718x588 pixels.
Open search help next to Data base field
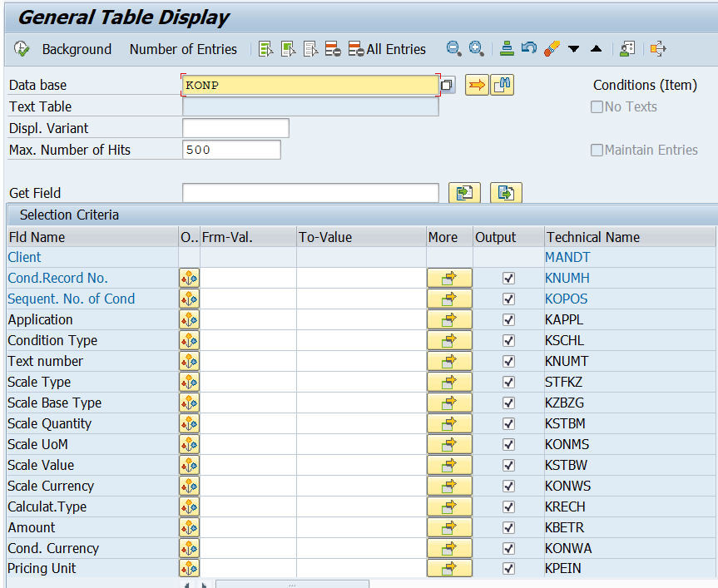447,85
